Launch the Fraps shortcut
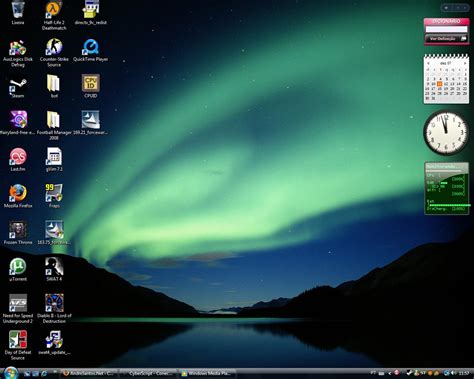 pos(54,196)
